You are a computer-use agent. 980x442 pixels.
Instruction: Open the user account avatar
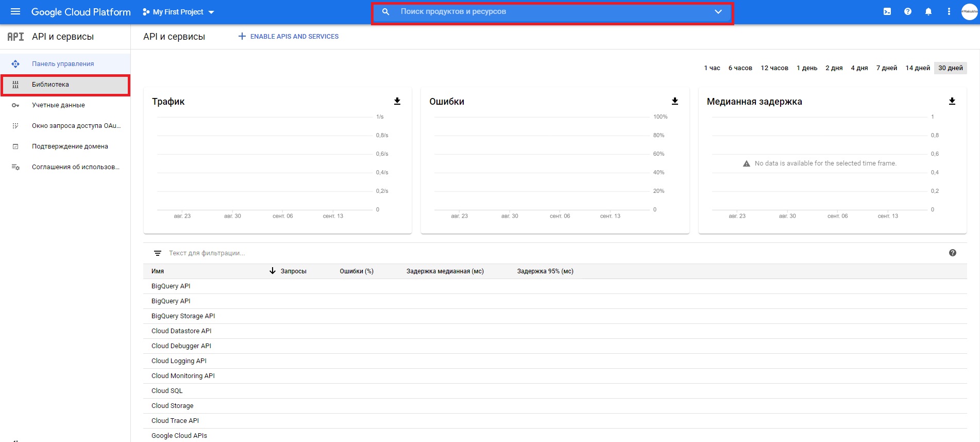tap(969, 11)
